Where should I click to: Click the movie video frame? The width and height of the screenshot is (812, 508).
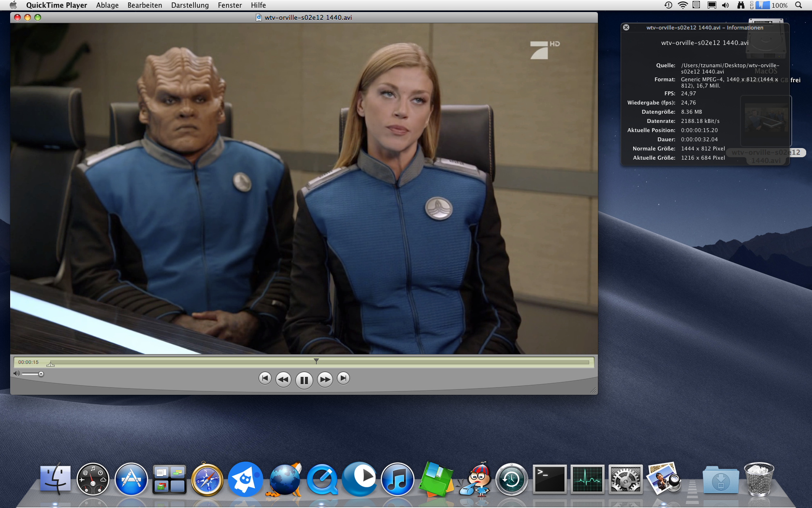[304, 189]
